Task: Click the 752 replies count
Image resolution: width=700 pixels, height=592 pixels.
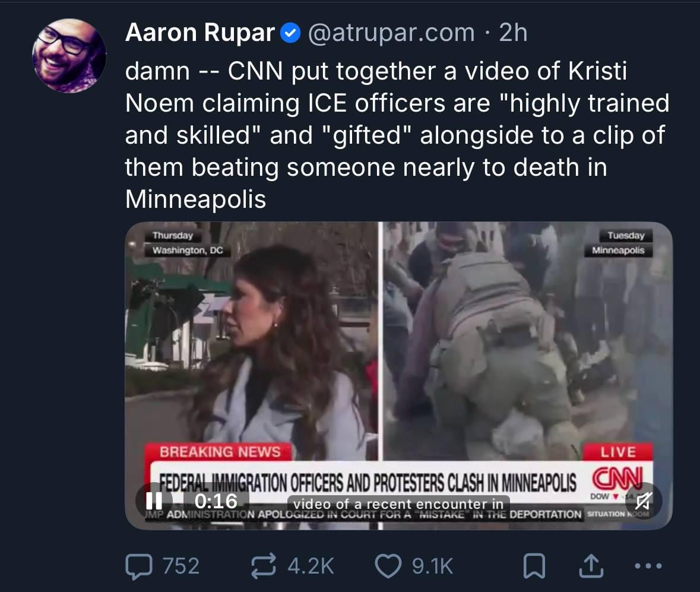Action: [181, 566]
